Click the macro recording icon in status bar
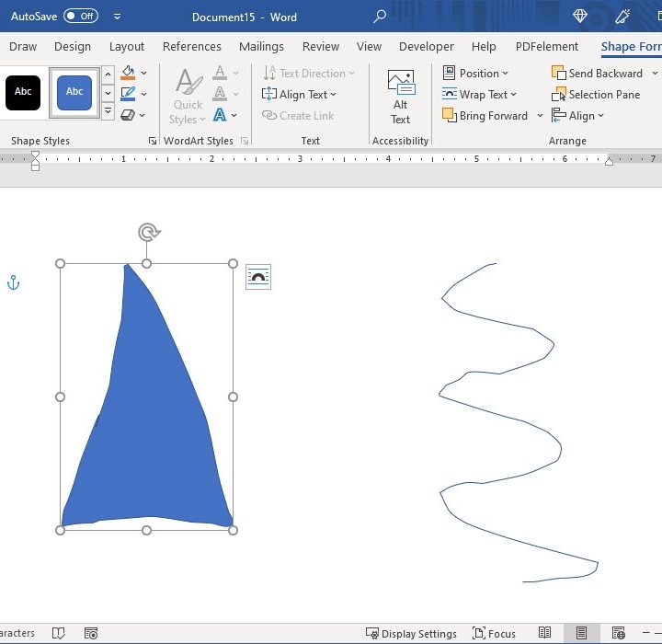The width and height of the screenshot is (662, 644). (91, 633)
